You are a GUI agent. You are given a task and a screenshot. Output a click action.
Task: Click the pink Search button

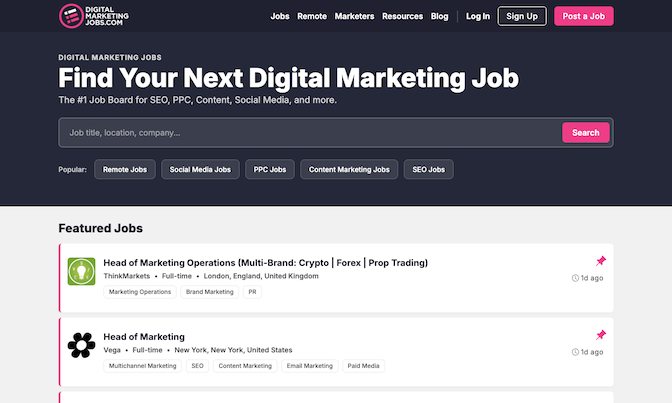click(585, 133)
